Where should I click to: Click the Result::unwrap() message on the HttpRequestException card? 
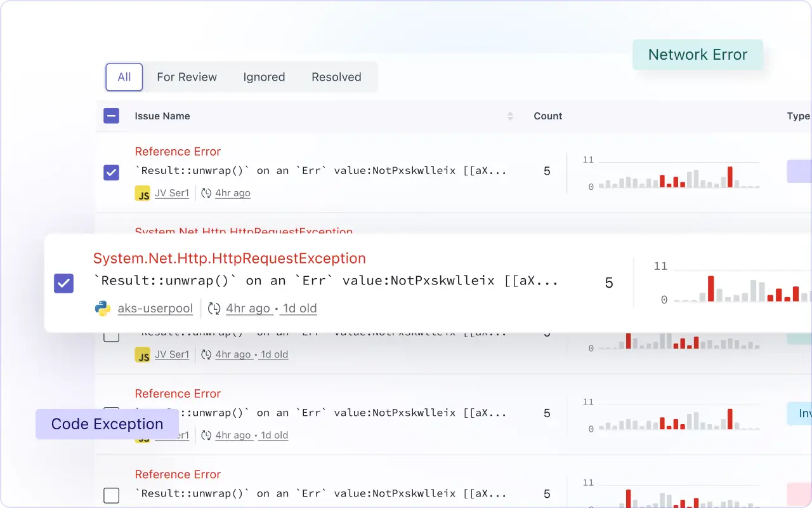click(x=326, y=281)
